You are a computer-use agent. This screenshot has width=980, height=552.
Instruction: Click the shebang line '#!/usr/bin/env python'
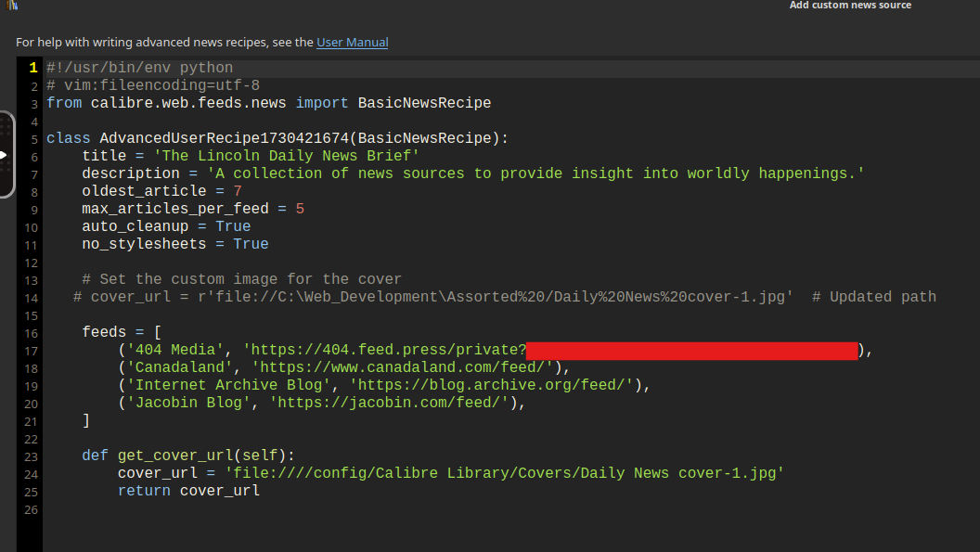pos(139,68)
